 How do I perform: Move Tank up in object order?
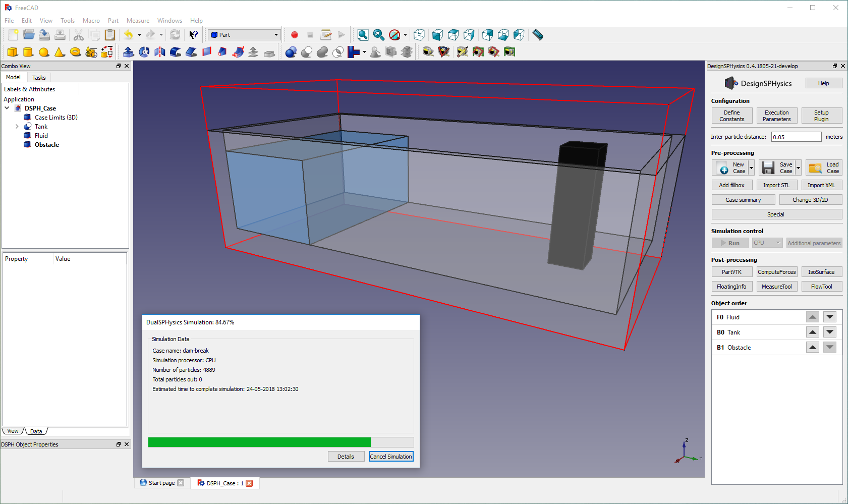point(813,332)
